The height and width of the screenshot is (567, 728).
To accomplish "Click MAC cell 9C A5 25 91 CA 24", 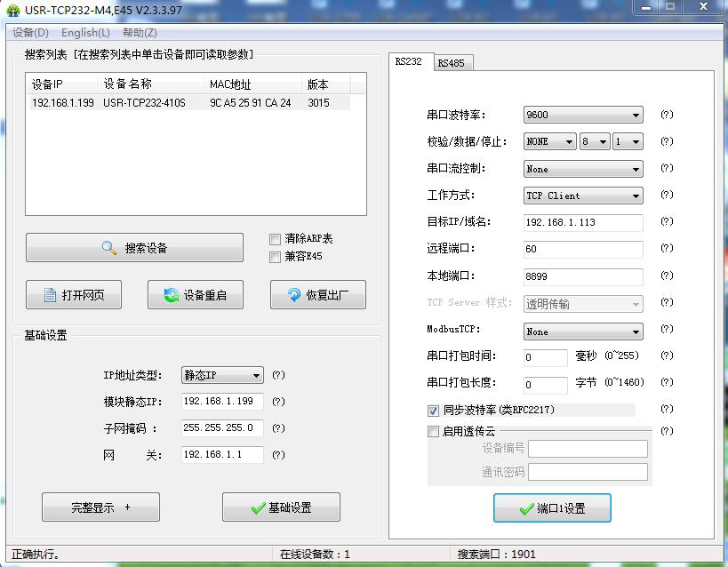I will [x=251, y=102].
